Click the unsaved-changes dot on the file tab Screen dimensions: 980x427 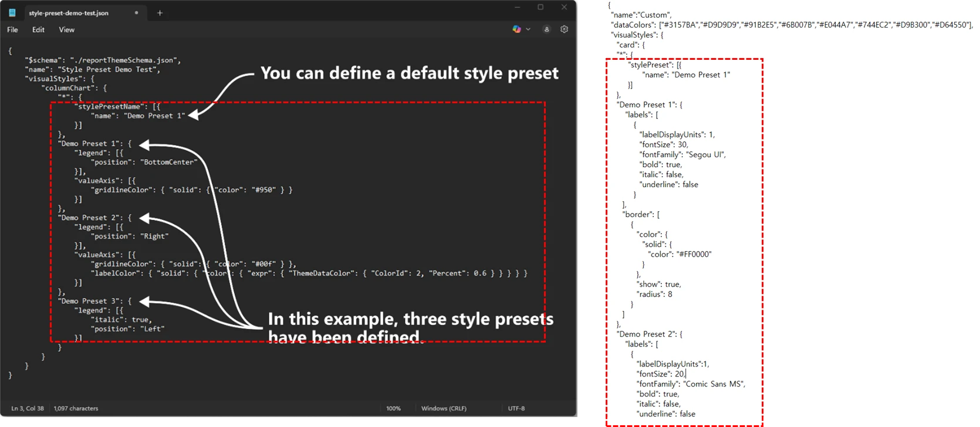coord(137,13)
